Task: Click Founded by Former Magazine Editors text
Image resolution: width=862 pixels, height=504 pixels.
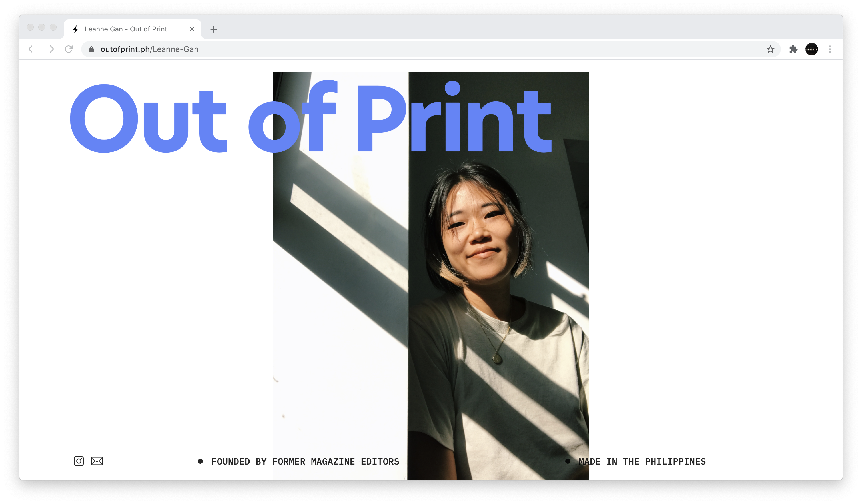Action: coord(305,462)
